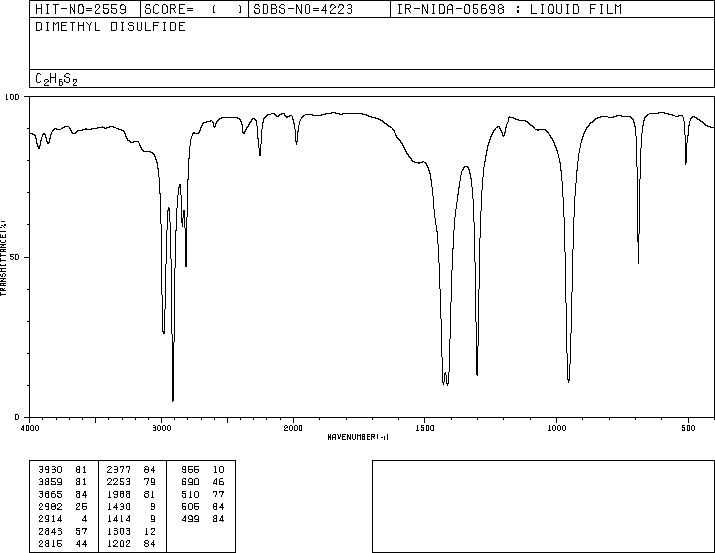Screen dimensions: 715x553
Task: Click the 100 y-axis tick label
Action: pos(12,97)
